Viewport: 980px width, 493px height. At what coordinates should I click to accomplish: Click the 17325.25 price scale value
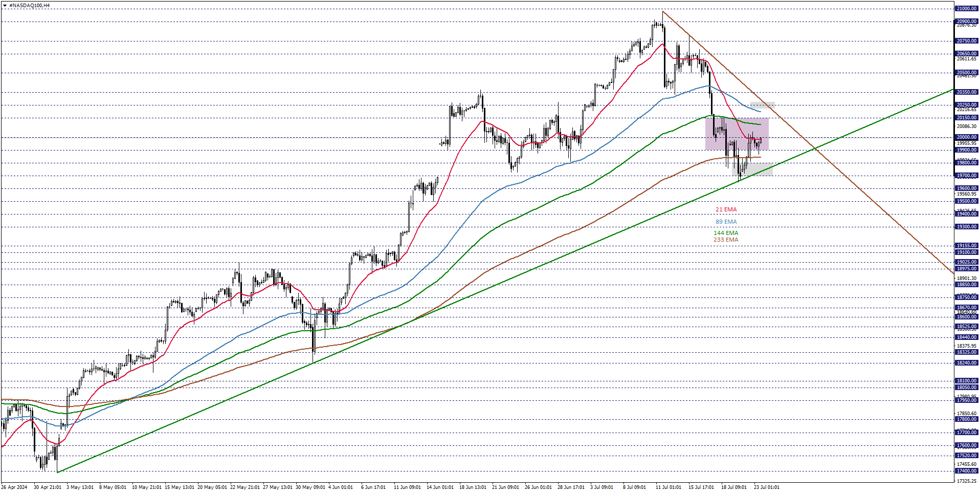point(966,481)
